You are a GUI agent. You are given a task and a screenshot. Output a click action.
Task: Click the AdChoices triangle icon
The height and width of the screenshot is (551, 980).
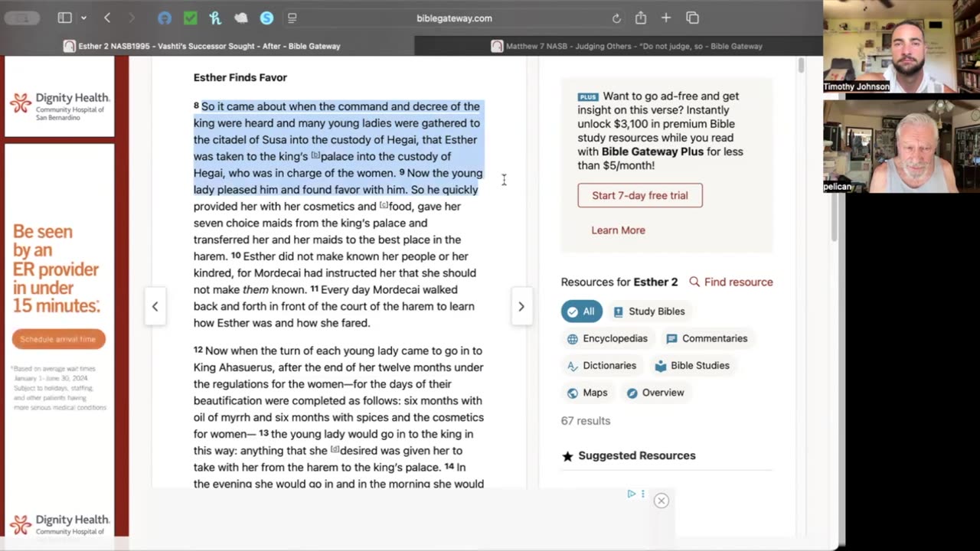point(632,494)
